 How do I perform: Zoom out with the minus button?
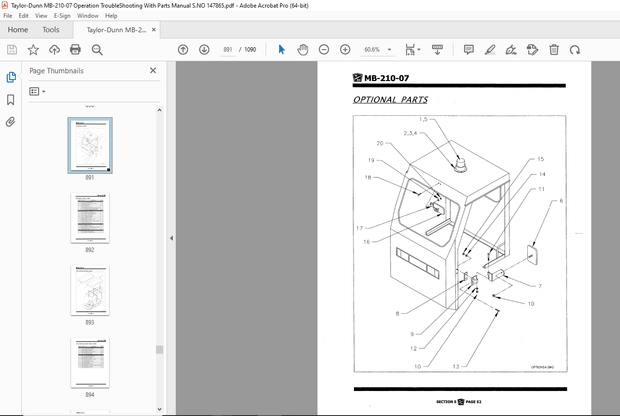click(x=324, y=49)
